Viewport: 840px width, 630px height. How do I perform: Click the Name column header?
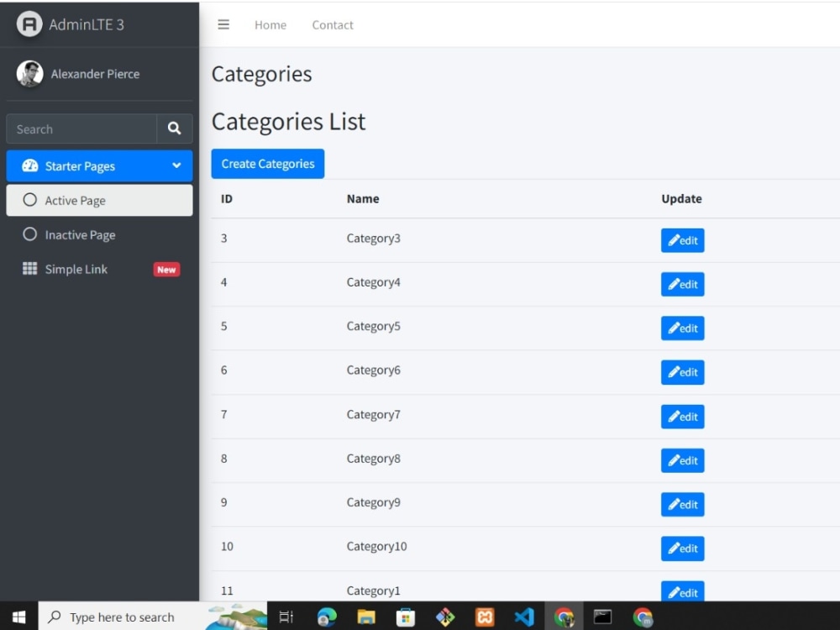coord(363,199)
